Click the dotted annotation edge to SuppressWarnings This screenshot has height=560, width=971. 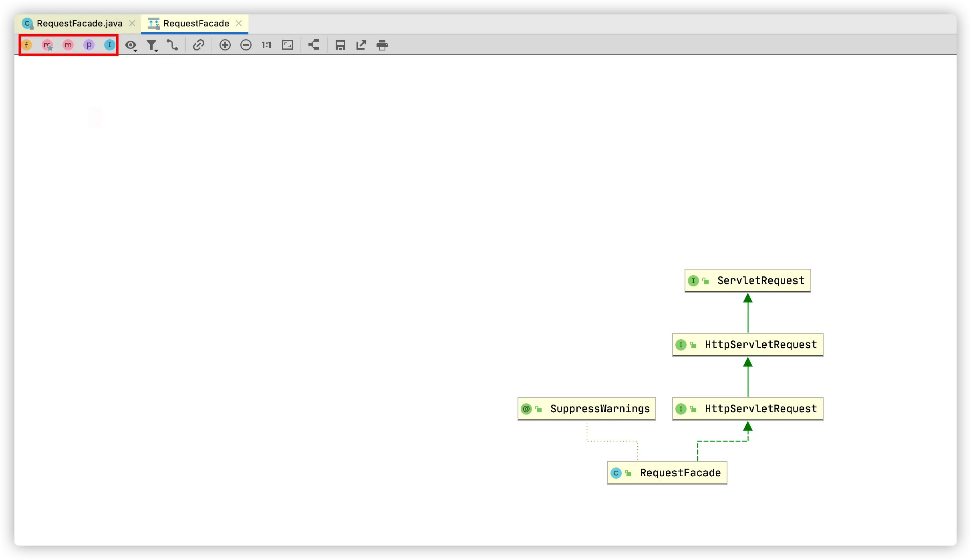coord(612,441)
